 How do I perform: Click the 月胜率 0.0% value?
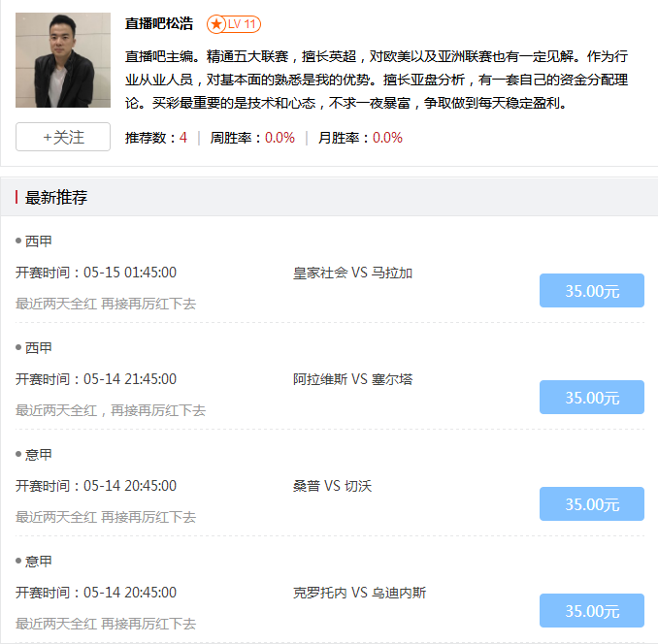tap(388, 138)
